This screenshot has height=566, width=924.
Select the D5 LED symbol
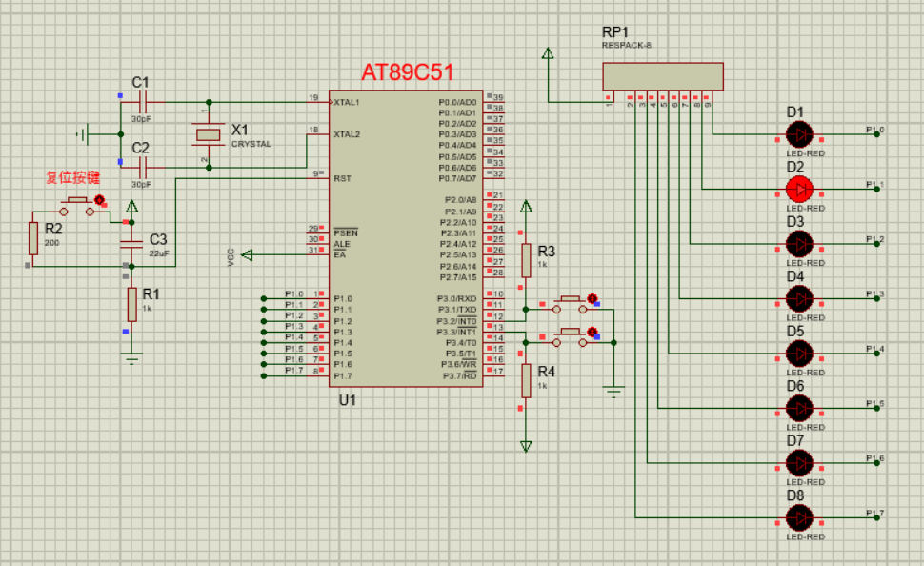pyautogui.click(x=799, y=354)
